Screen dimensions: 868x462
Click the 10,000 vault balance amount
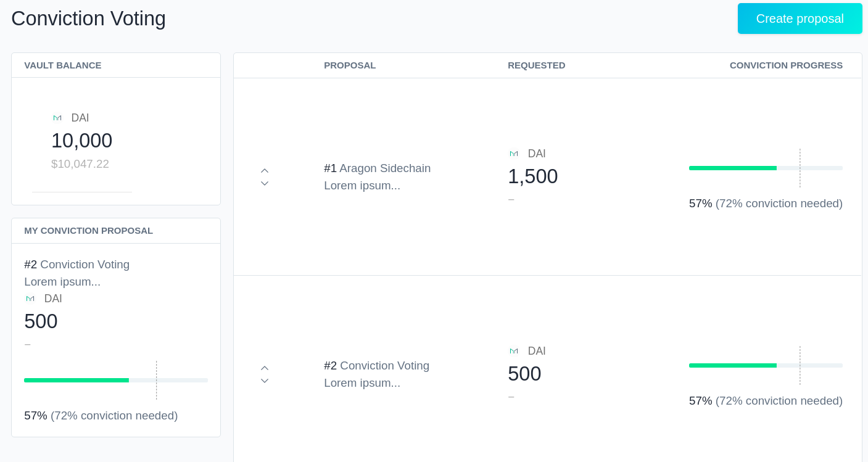(x=81, y=141)
